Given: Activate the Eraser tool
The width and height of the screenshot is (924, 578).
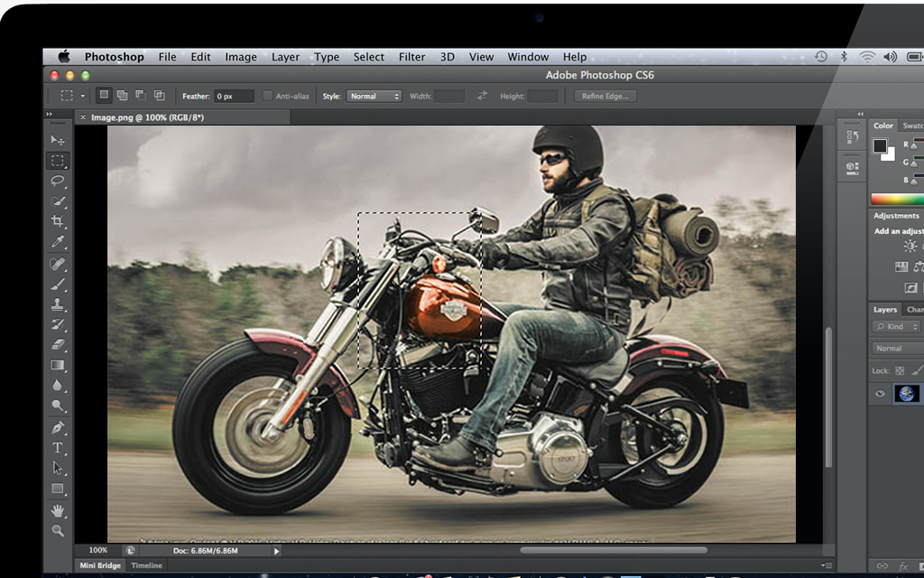Looking at the screenshot, I should coord(58,345).
